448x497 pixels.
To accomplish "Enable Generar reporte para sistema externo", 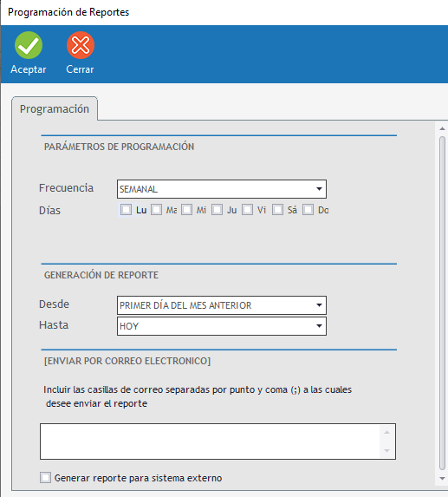I will [x=46, y=478].
